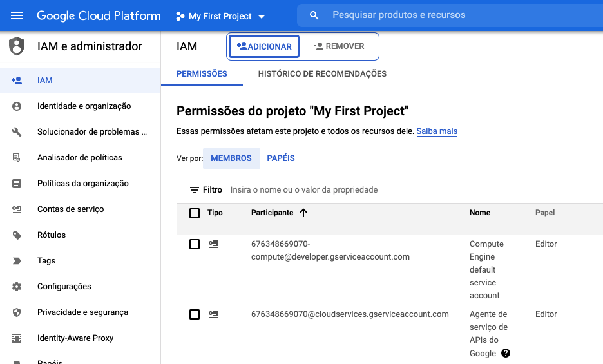Screen dimensions: 603x364
Task: Click the Tipo column header
Action: point(215,213)
